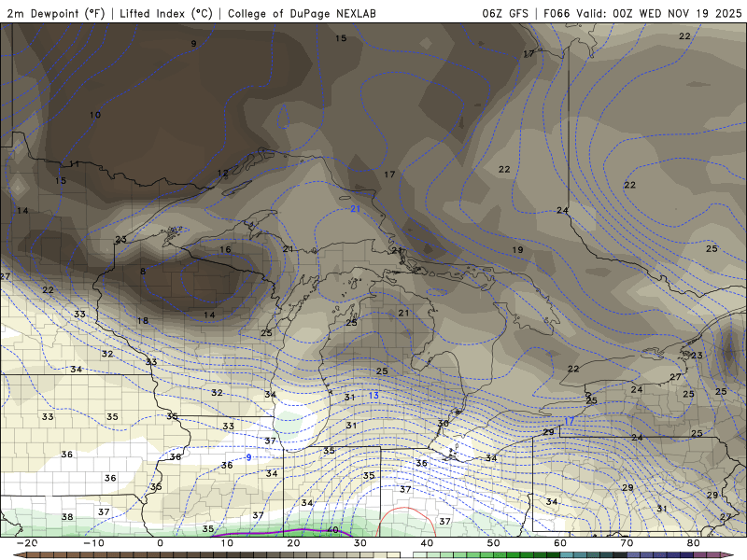
Task: Click the blue "13" contour label
Action: coord(373,396)
